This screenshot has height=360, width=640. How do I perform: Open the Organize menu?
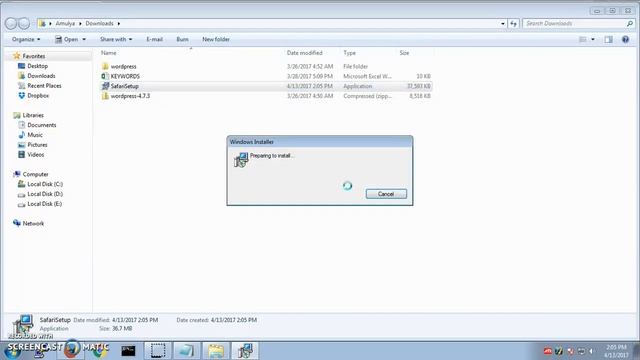click(x=26, y=39)
